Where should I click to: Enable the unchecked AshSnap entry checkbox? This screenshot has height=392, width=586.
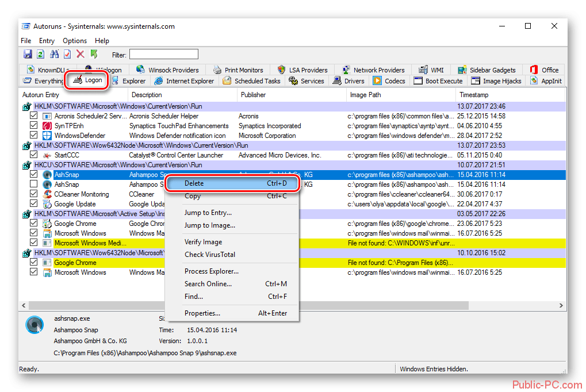(34, 185)
